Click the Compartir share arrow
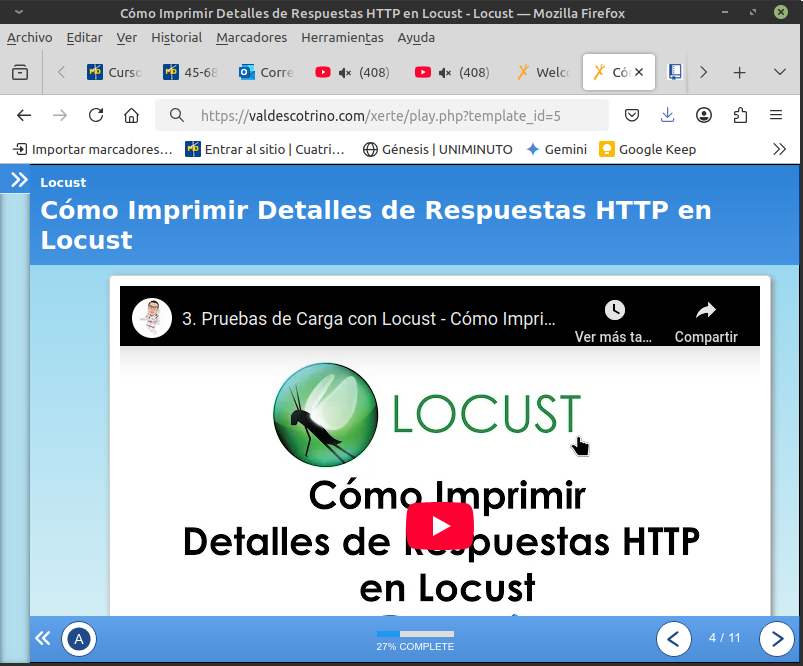Screen dimensions: 803x666 pos(706,310)
